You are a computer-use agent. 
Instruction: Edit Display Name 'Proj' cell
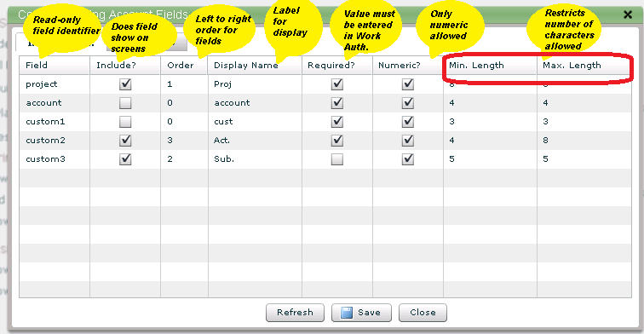click(255, 84)
